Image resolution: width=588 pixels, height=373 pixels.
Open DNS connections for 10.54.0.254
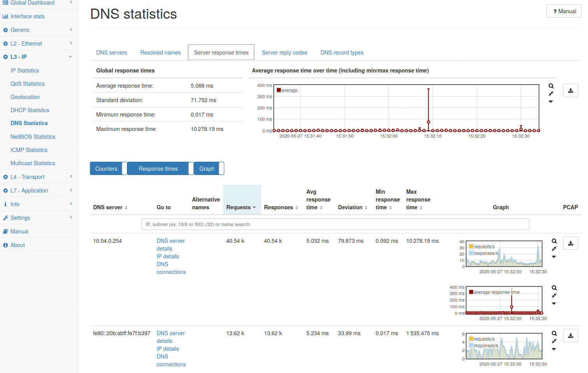point(171,268)
